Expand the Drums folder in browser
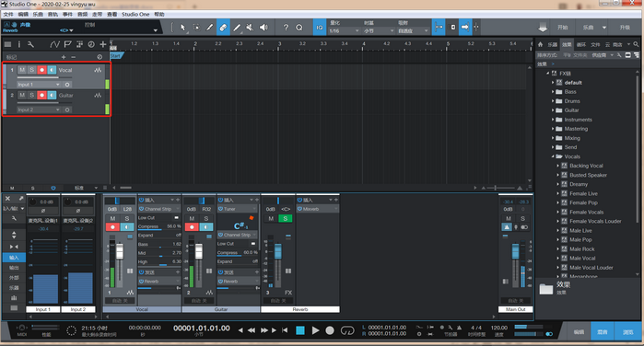644x346 pixels. [x=553, y=101]
